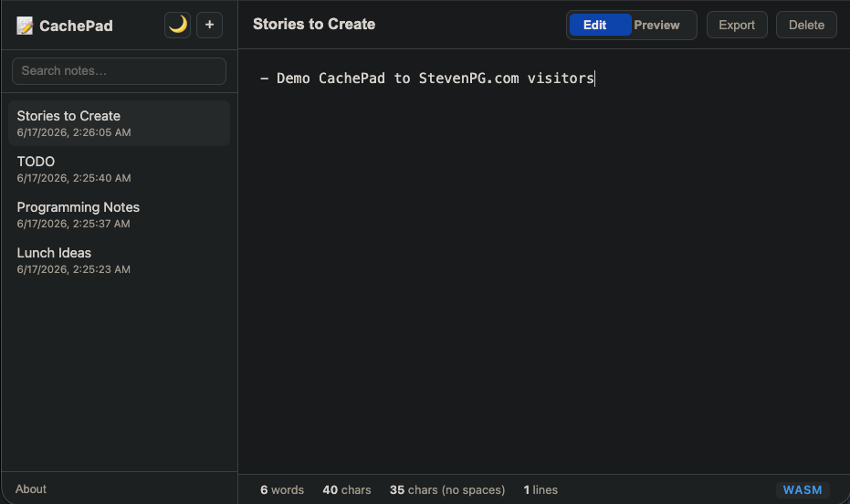Switch to Edit mode
The image size is (850, 504).
click(x=600, y=25)
